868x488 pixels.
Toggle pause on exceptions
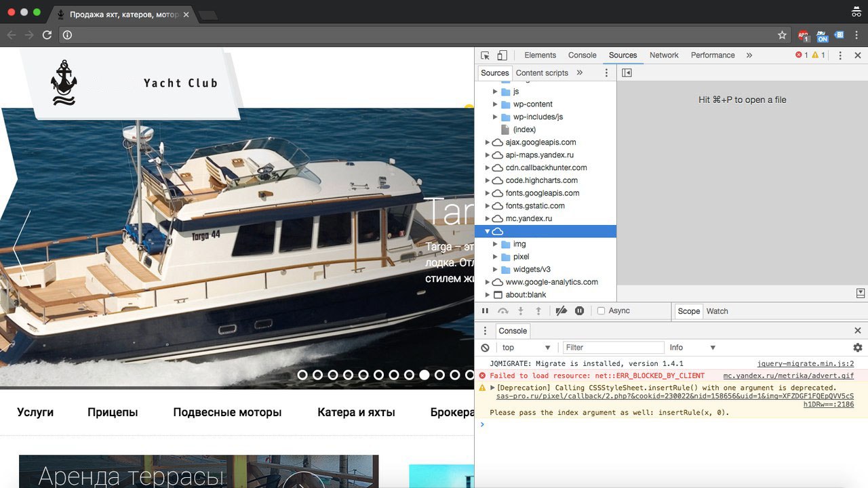pos(579,311)
